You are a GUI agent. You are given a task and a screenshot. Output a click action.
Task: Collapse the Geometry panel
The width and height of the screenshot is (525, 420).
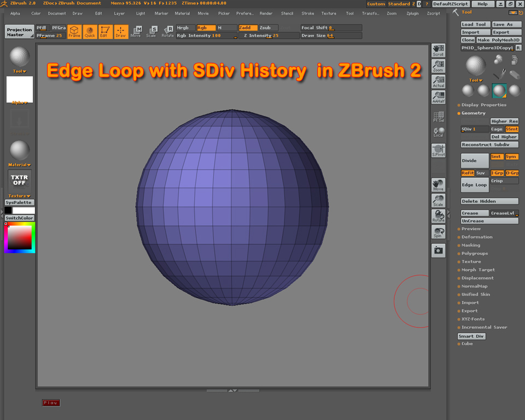coord(472,113)
